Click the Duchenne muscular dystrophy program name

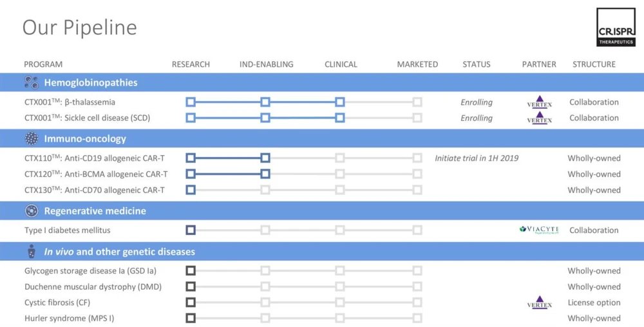pos(93,286)
